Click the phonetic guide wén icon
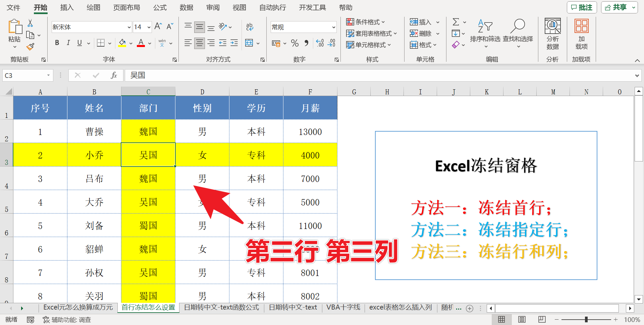 coord(162,43)
